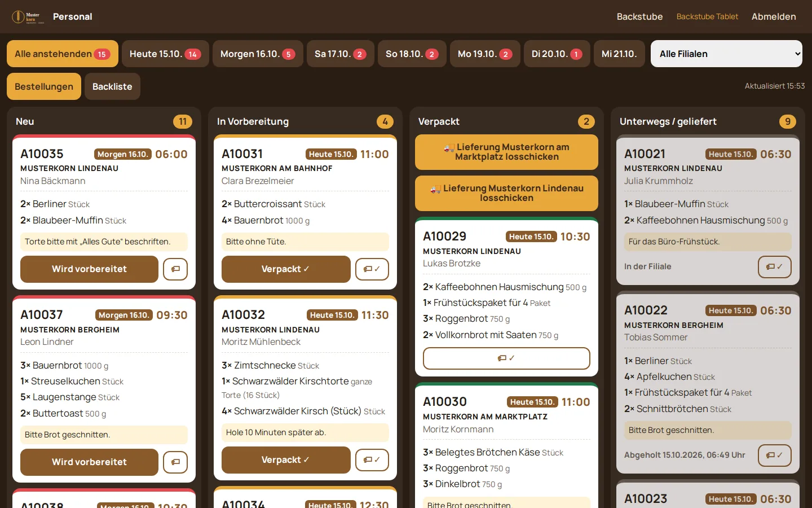Select the Mi 21.10. day tab

(x=619, y=54)
